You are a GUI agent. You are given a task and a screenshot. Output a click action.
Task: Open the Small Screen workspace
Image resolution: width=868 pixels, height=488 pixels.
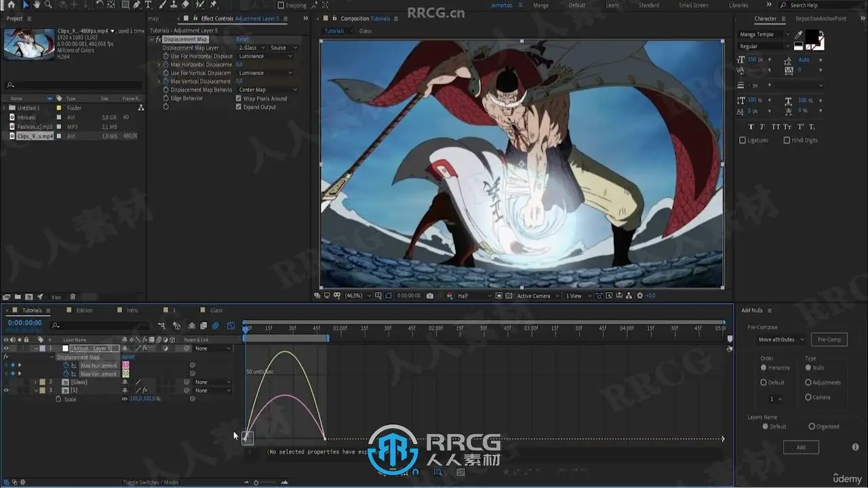693,5
